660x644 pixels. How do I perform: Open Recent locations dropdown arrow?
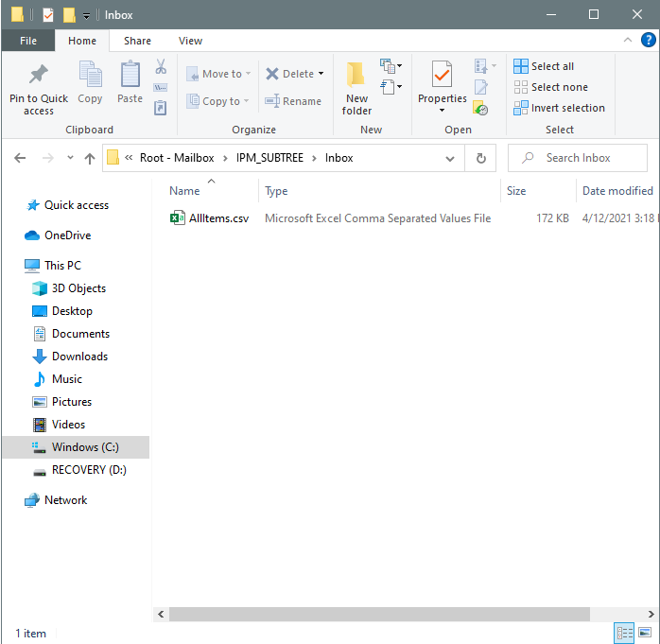[x=70, y=158]
